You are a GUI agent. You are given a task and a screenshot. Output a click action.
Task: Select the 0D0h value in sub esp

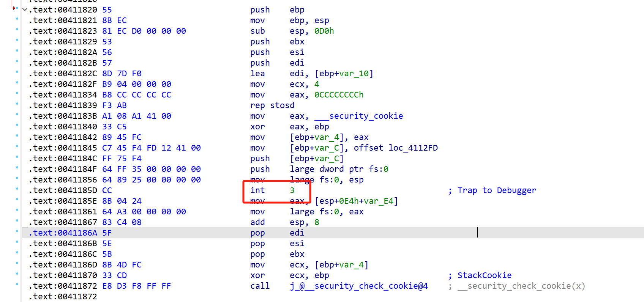[324, 31]
